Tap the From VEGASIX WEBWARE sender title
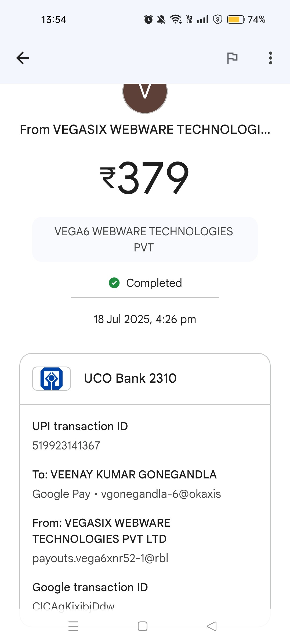 [145, 130]
